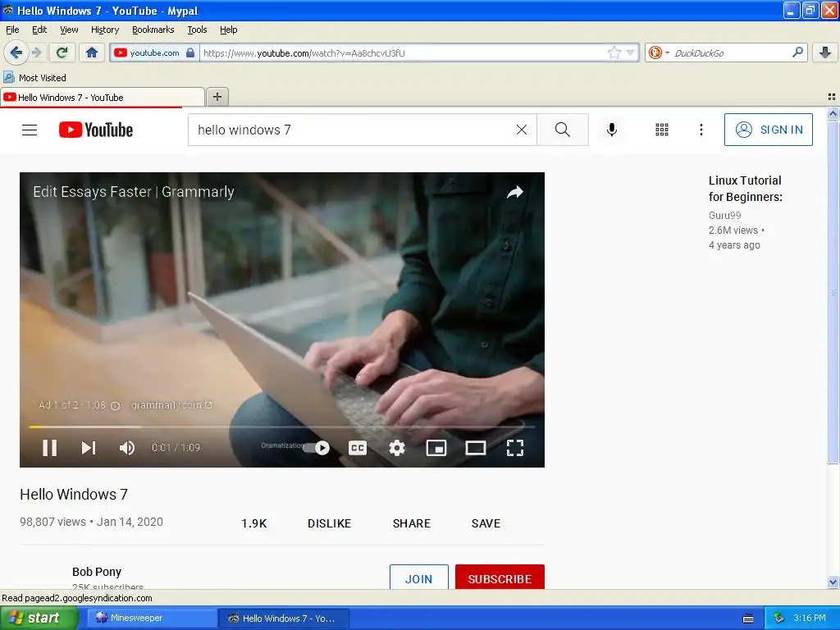Screen dimensions: 840x630
Task: Open the Help menu
Action: click(229, 30)
